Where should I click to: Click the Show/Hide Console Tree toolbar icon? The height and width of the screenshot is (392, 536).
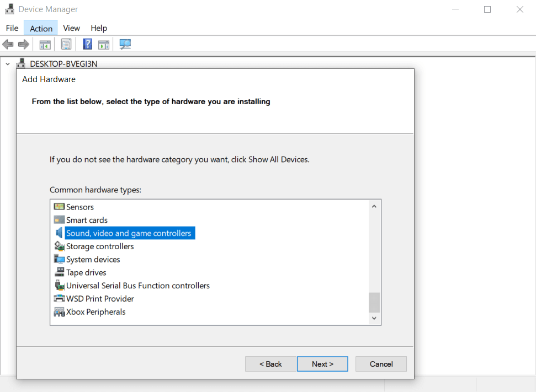click(x=45, y=45)
